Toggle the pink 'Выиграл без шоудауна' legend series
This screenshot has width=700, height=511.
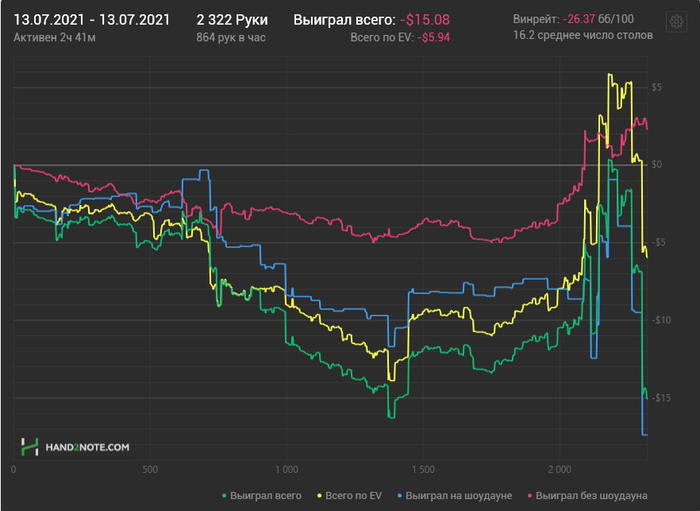coord(587,495)
